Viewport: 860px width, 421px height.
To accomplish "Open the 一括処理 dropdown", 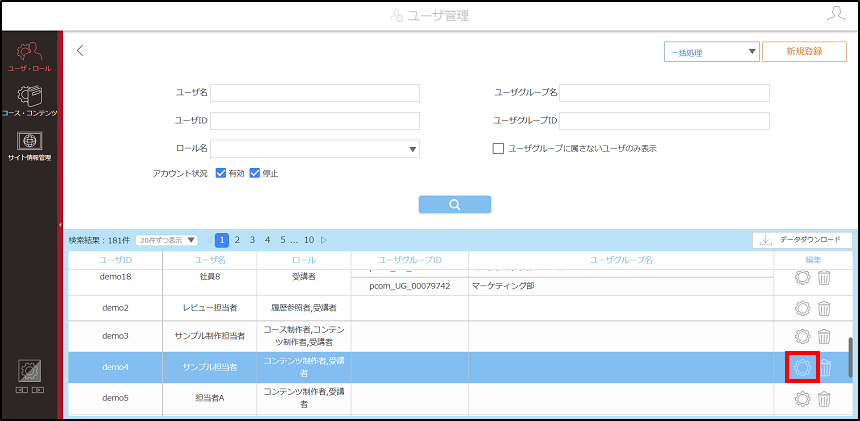I will [711, 52].
